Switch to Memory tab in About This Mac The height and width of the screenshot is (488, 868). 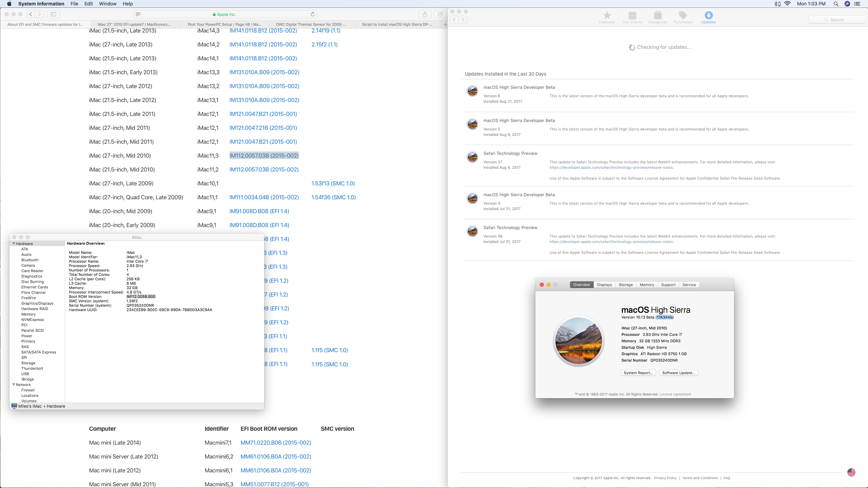tap(647, 285)
